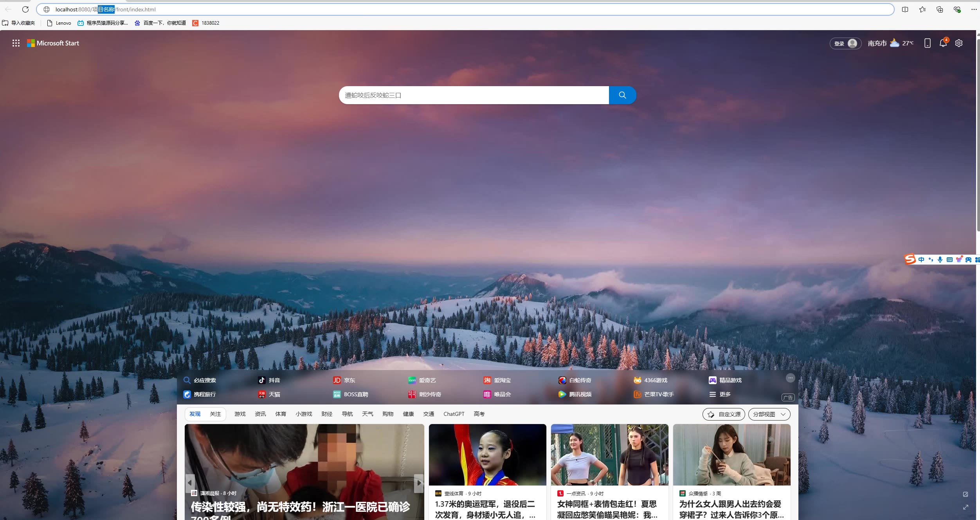
Task: Go to previous slide in news carousel
Action: click(x=190, y=483)
